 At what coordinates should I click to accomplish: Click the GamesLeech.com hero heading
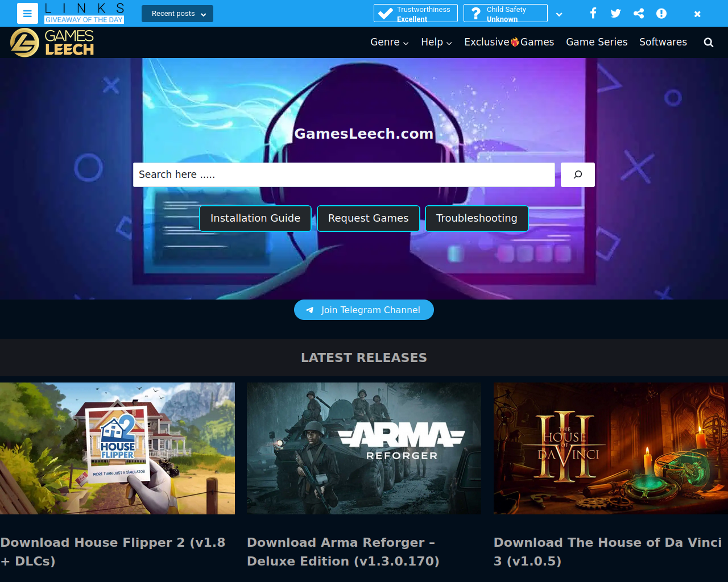(364, 134)
